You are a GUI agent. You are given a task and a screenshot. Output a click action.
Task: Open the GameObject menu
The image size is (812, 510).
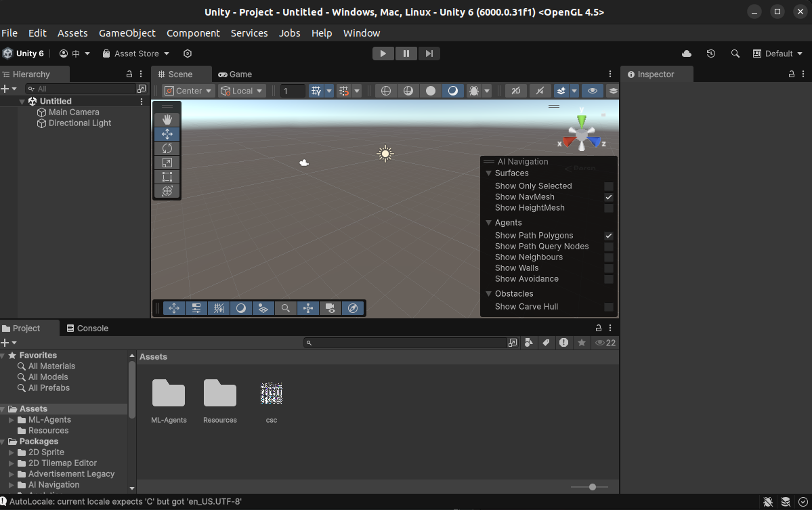point(127,33)
